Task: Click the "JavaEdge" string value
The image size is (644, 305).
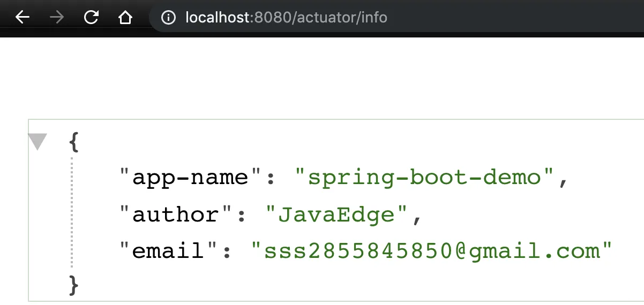Action: tap(337, 214)
